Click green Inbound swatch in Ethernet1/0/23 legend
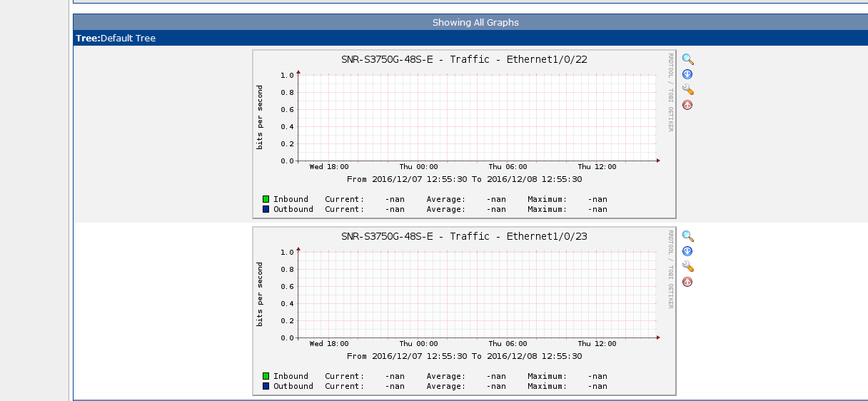Viewport: 868px width, 401px height. (x=266, y=376)
